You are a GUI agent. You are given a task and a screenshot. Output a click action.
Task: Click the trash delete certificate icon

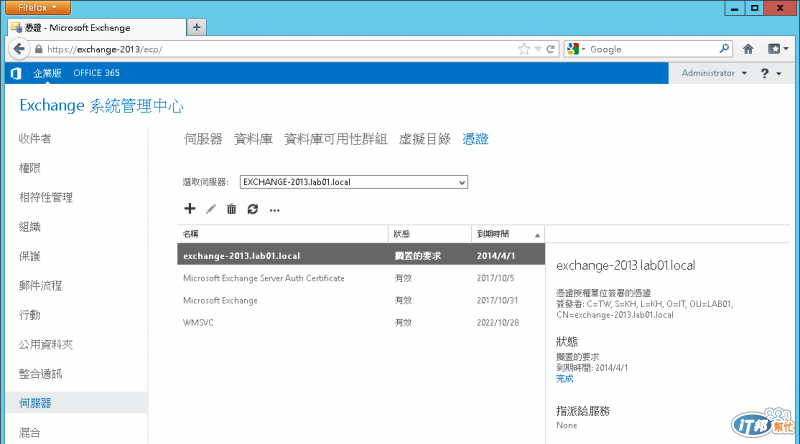click(232, 209)
